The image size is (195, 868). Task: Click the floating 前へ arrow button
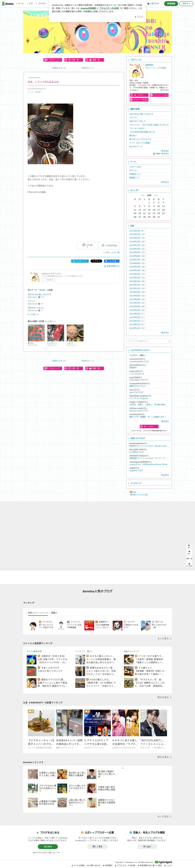tap(189, 553)
